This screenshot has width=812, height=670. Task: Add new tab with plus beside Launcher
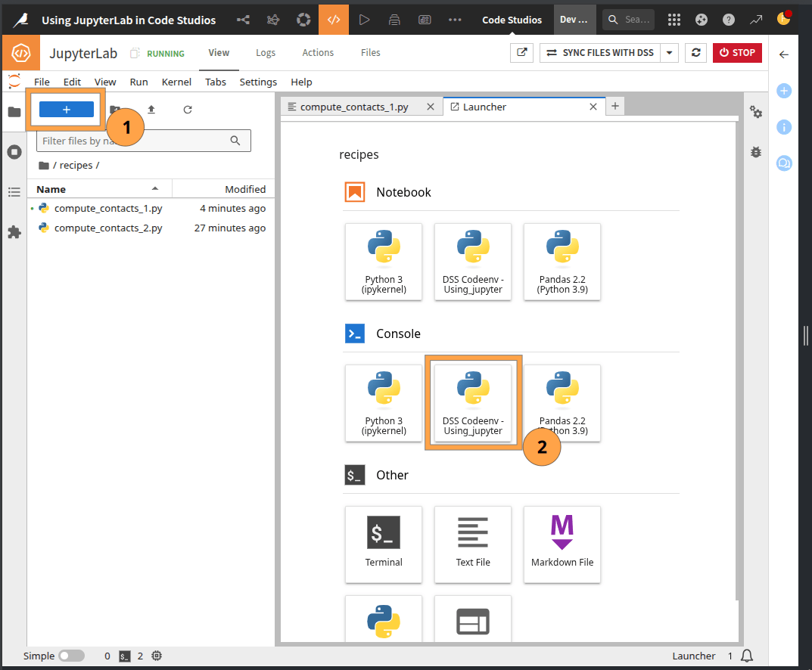pos(614,106)
